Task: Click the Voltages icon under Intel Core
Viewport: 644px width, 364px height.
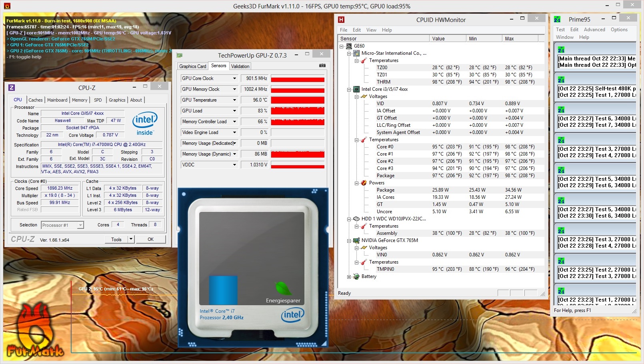Action: pyautogui.click(x=364, y=96)
